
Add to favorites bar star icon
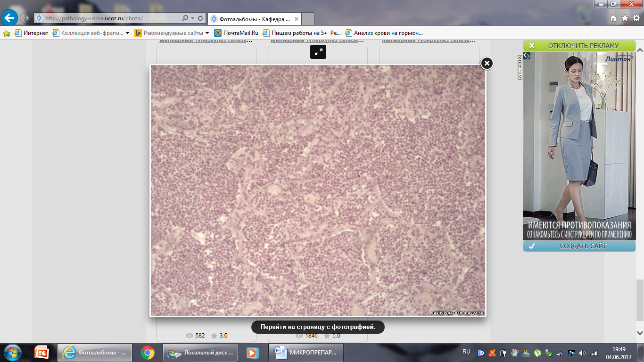click(7, 33)
